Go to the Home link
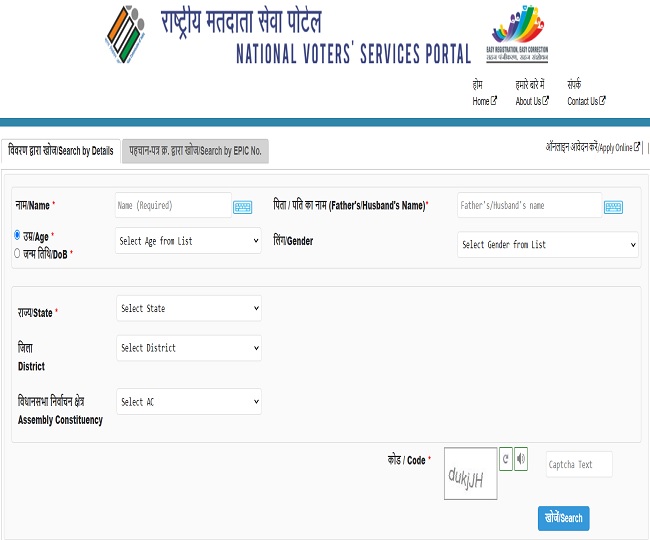This screenshot has width=650, height=540. coord(484,101)
